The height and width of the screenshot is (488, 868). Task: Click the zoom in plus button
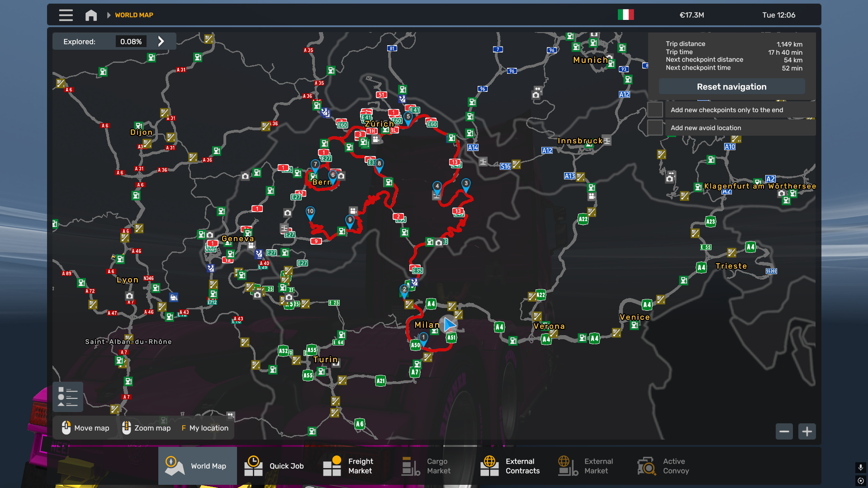807,431
